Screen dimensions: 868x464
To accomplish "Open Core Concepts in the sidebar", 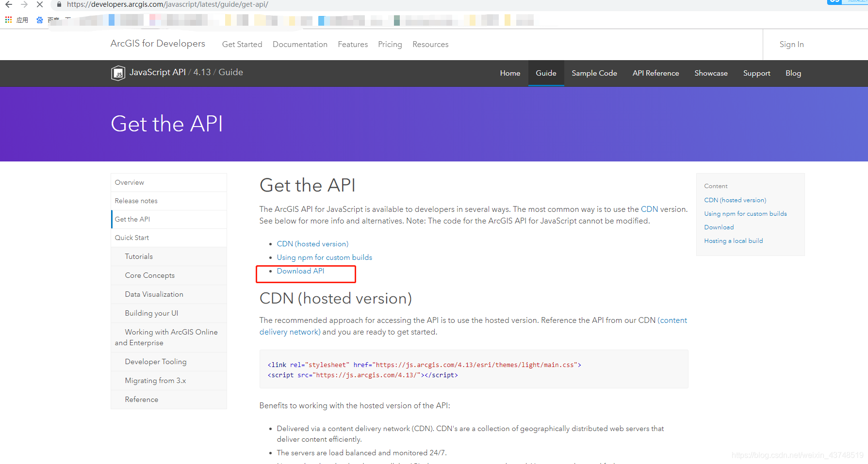I will point(169,275).
